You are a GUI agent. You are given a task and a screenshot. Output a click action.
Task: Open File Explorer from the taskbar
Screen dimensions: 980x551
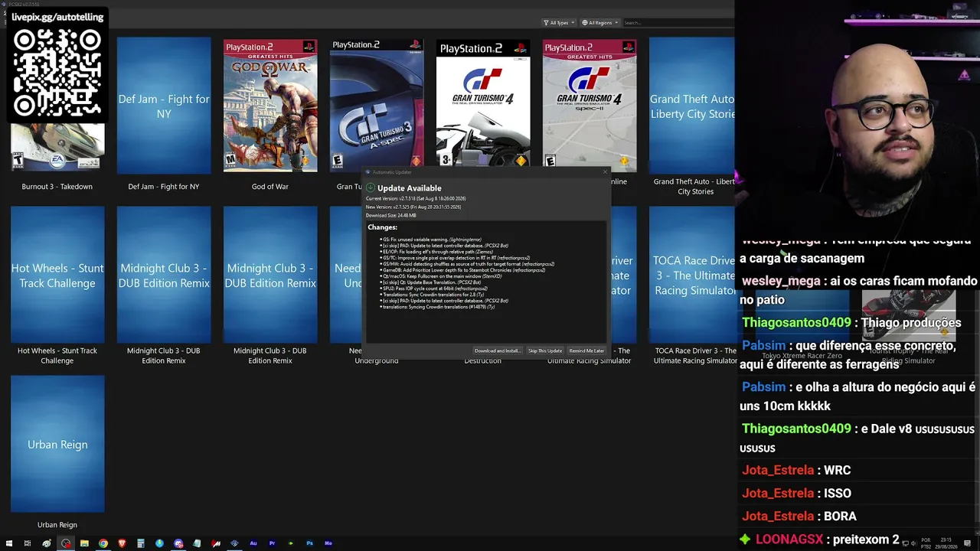pyautogui.click(x=84, y=543)
